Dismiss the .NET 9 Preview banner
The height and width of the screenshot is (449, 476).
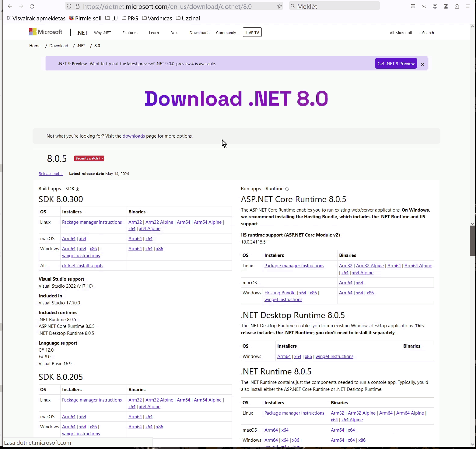click(x=422, y=64)
